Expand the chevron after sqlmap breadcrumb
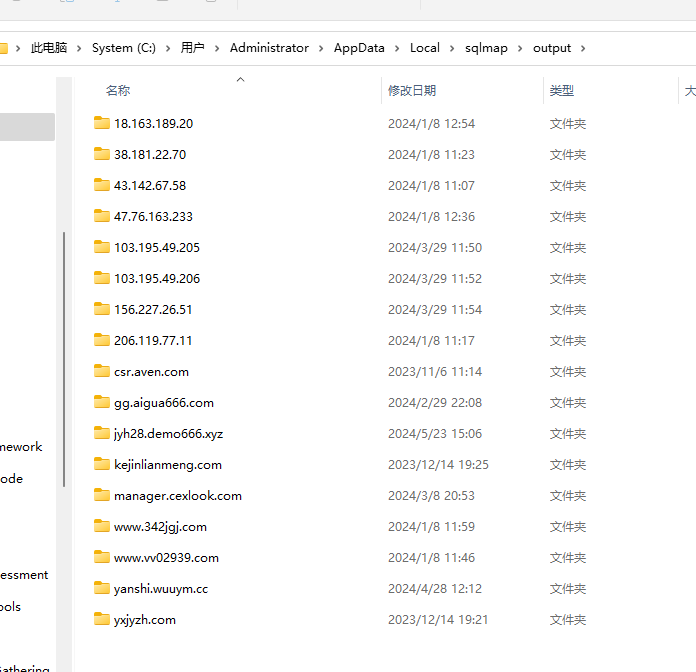 520,48
